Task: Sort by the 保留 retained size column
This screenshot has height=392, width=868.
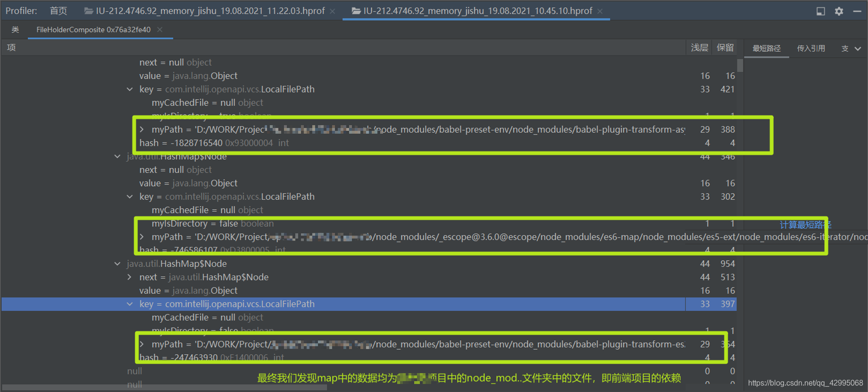Action: coord(725,48)
